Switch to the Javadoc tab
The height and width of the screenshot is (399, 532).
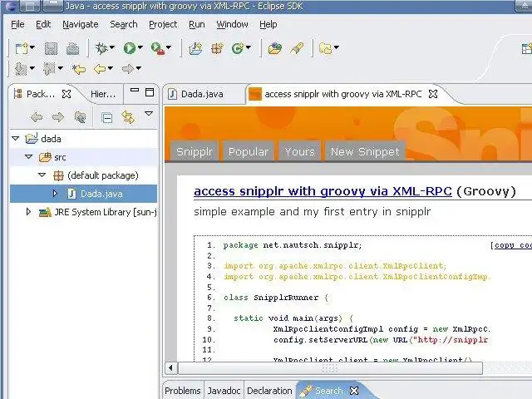[224, 391]
